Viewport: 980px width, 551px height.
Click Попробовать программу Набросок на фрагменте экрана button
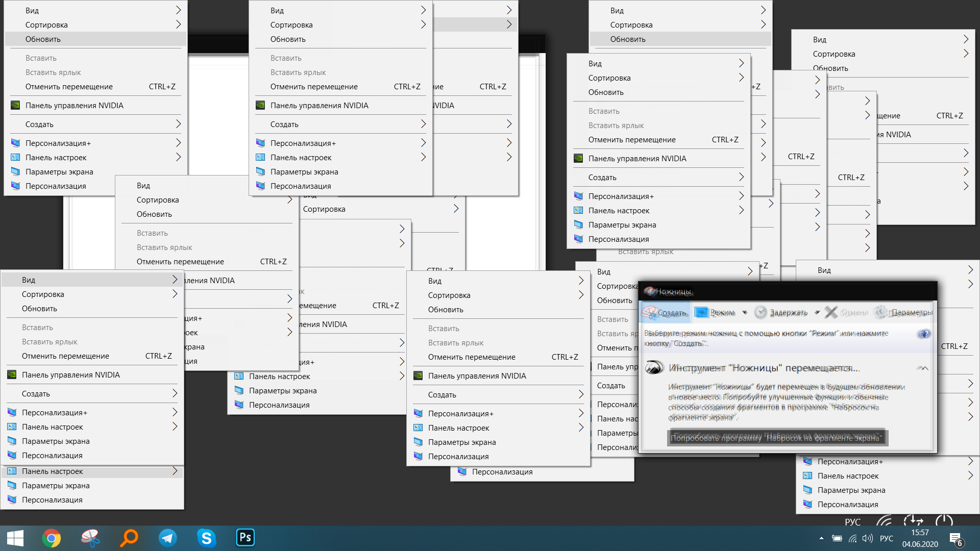pos(777,438)
